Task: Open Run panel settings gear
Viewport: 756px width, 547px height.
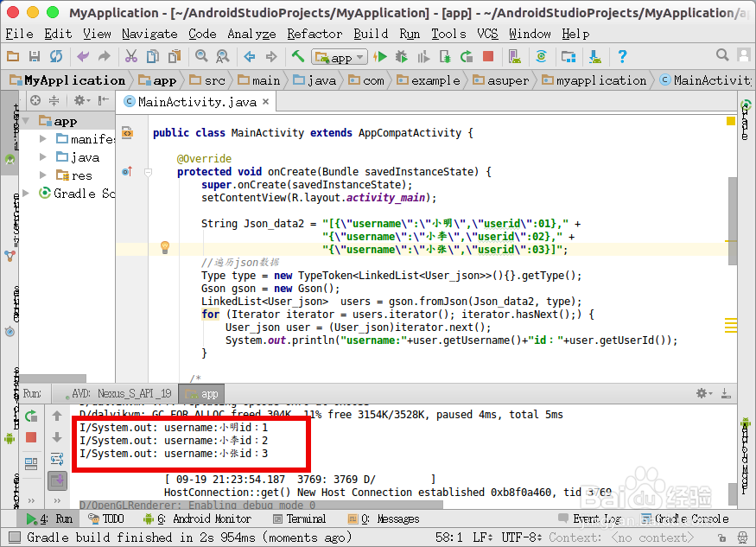Action: (704, 393)
